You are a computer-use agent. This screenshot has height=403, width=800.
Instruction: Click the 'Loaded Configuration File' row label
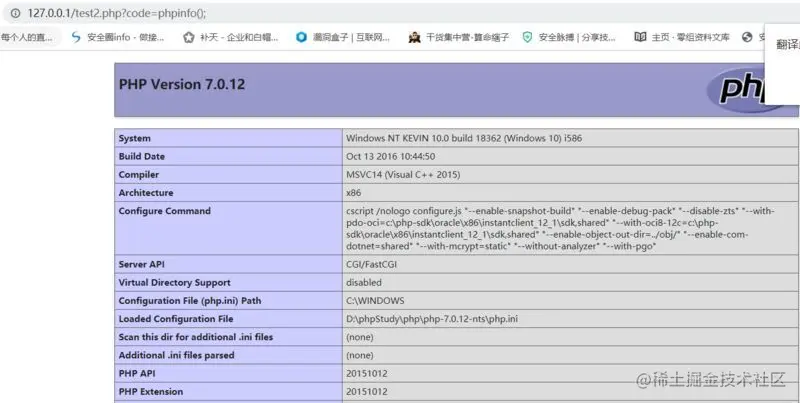[176, 319]
